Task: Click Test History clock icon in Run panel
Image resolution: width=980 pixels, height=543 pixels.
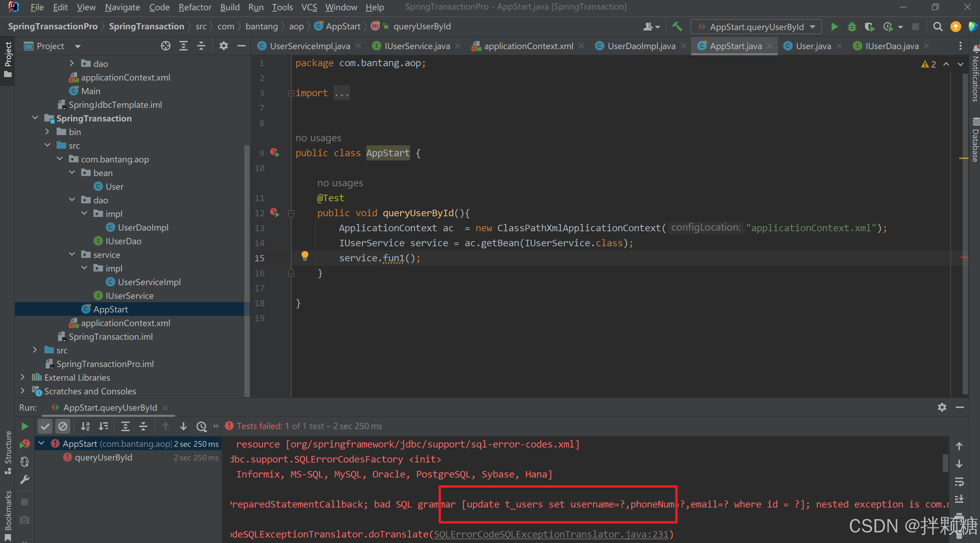Action: pos(201,426)
